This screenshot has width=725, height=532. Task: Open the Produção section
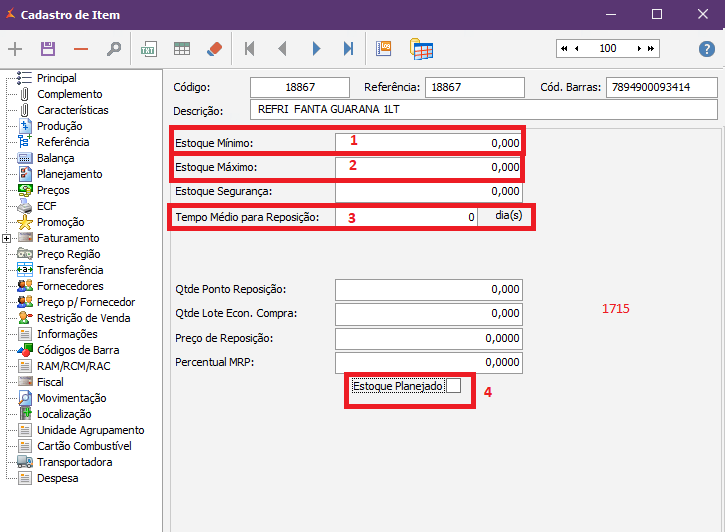click(x=60, y=126)
